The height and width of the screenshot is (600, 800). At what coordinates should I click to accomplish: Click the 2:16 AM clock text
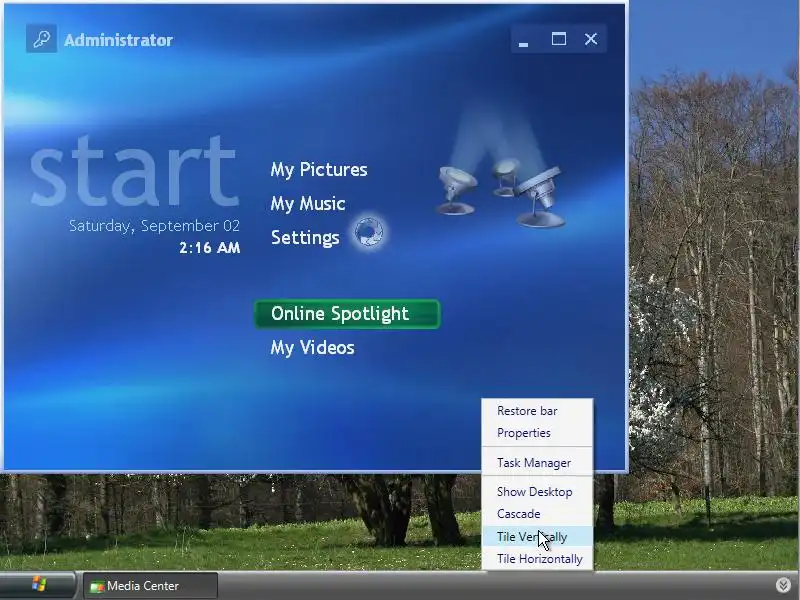210,248
